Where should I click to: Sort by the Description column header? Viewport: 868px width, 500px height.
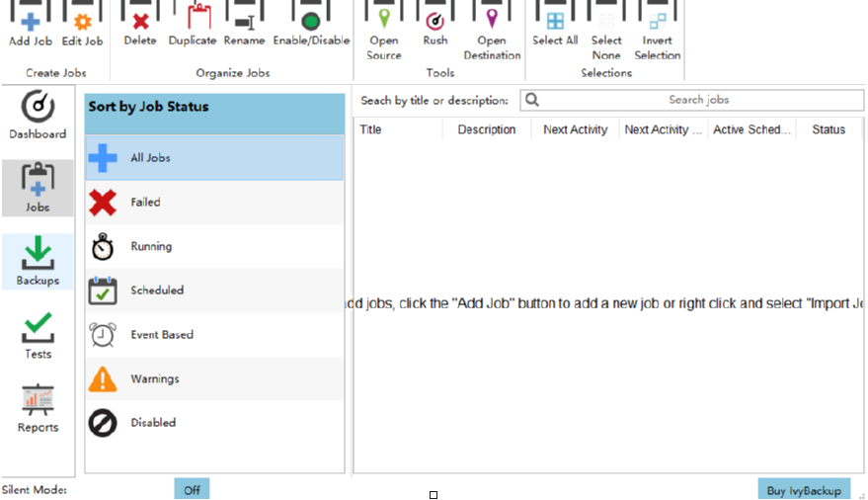(487, 129)
